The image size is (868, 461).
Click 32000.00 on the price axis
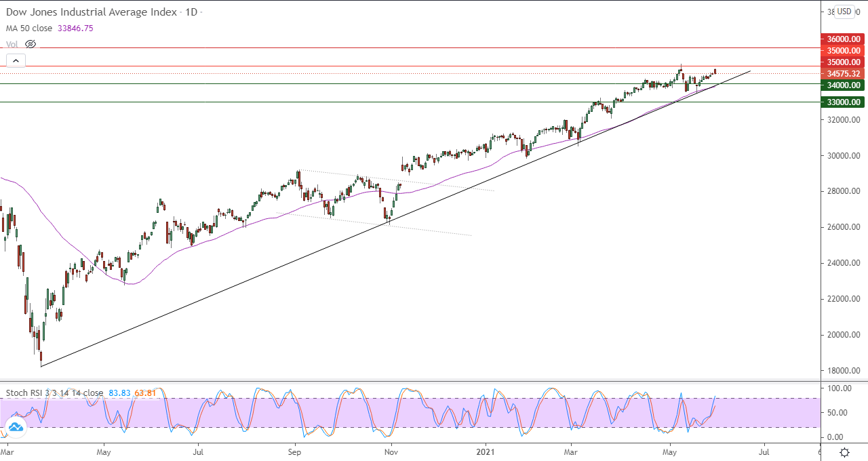(x=844, y=120)
